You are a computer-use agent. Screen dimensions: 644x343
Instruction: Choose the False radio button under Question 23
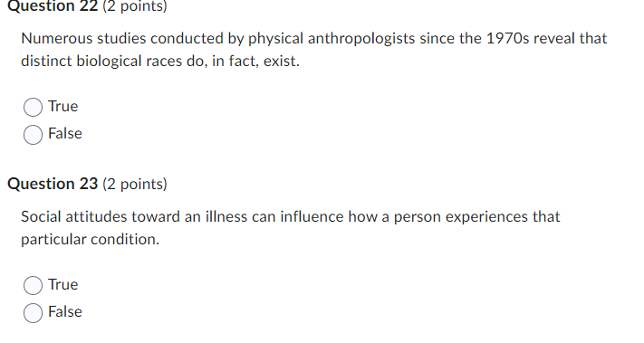(33, 312)
